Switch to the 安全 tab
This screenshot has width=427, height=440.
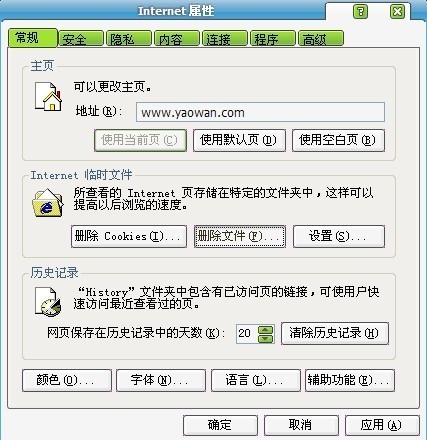(x=80, y=39)
